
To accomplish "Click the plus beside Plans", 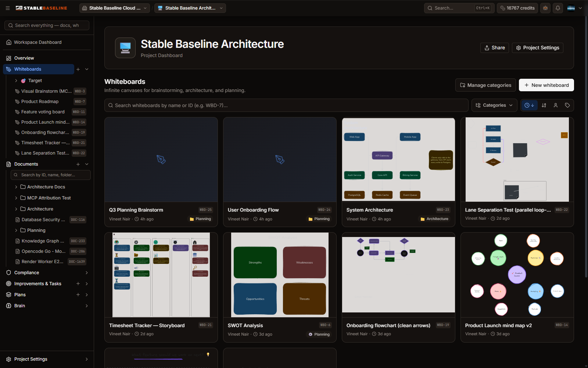I will tap(78, 295).
